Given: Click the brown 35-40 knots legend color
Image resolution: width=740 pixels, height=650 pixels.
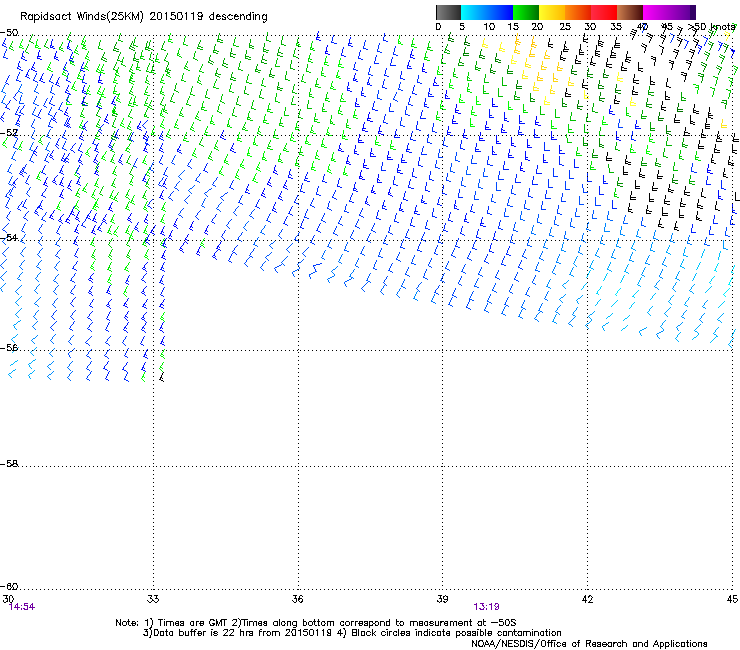Looking at the screenshot, I should [630, 12].
